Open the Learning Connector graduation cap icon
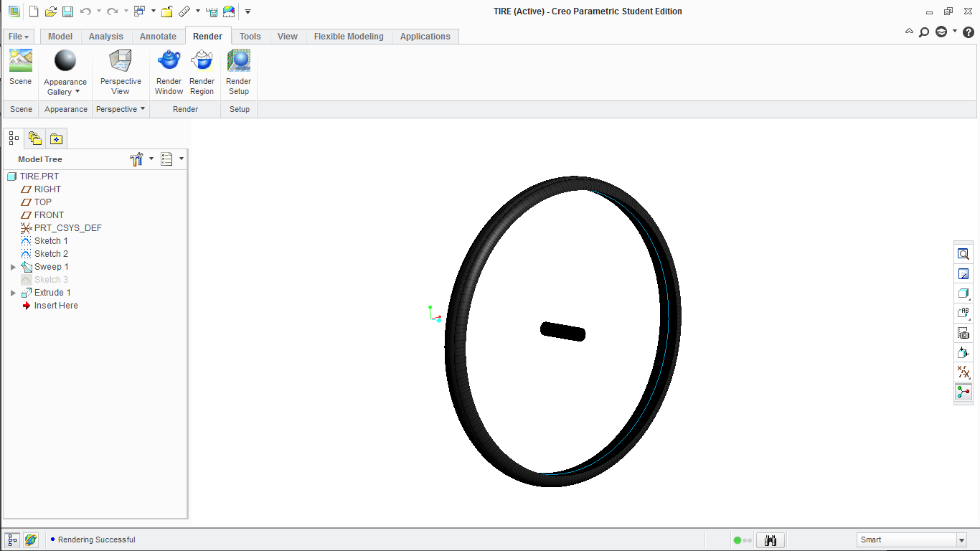Image resolution: width=980 pixels, height=551 pixels. pos(941,32)
